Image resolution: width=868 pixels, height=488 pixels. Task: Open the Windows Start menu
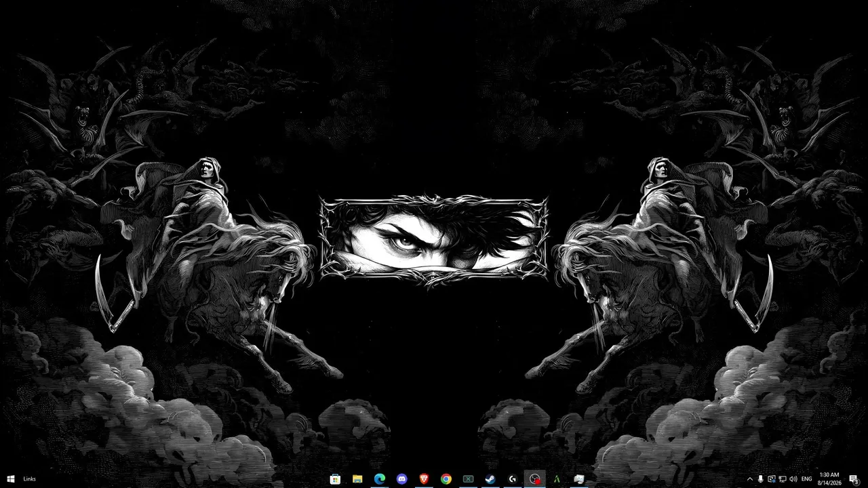point(11,479)
